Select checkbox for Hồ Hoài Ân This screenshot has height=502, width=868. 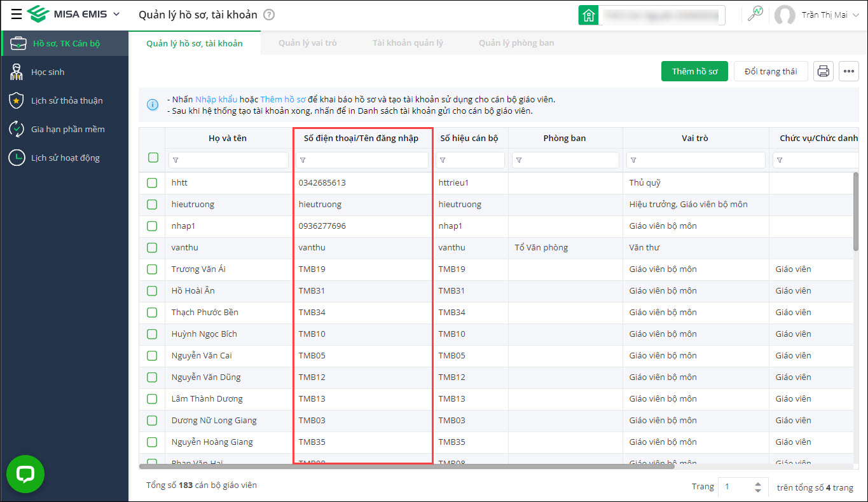(x=152, y=291)
